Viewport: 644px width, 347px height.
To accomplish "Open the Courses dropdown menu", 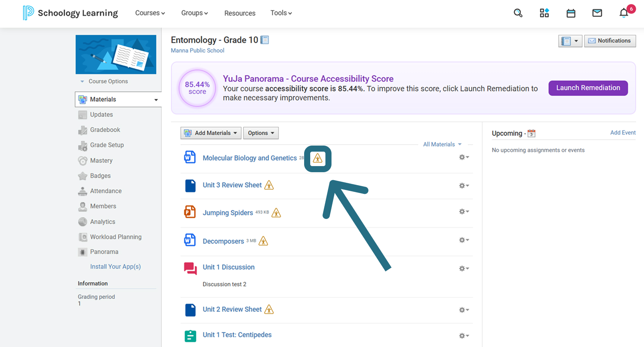I will [x=150, y=13].
